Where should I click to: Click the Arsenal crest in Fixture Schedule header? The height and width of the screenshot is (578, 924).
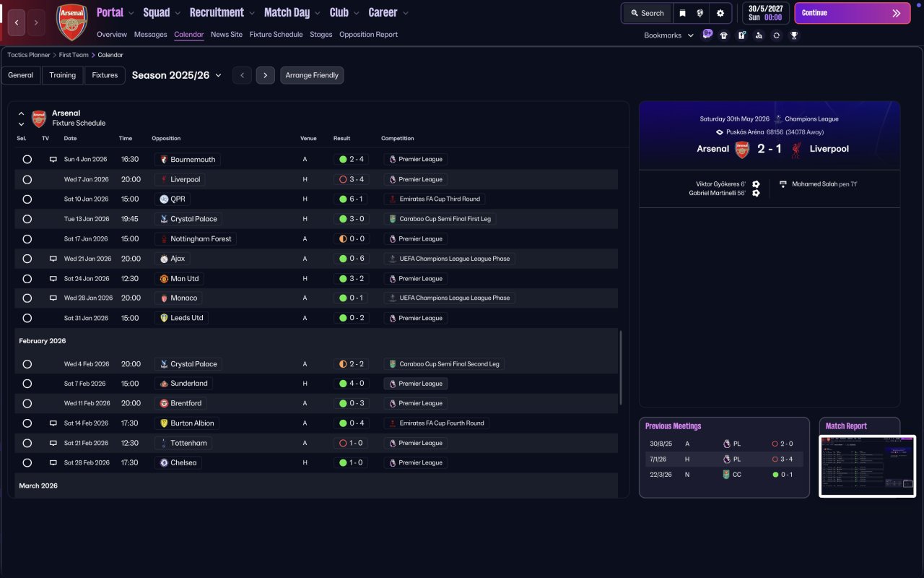39,118
